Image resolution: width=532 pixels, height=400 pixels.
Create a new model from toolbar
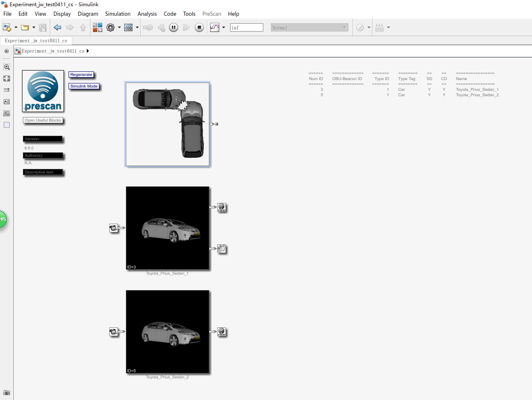pyautogui.click(x=7, y=28)
